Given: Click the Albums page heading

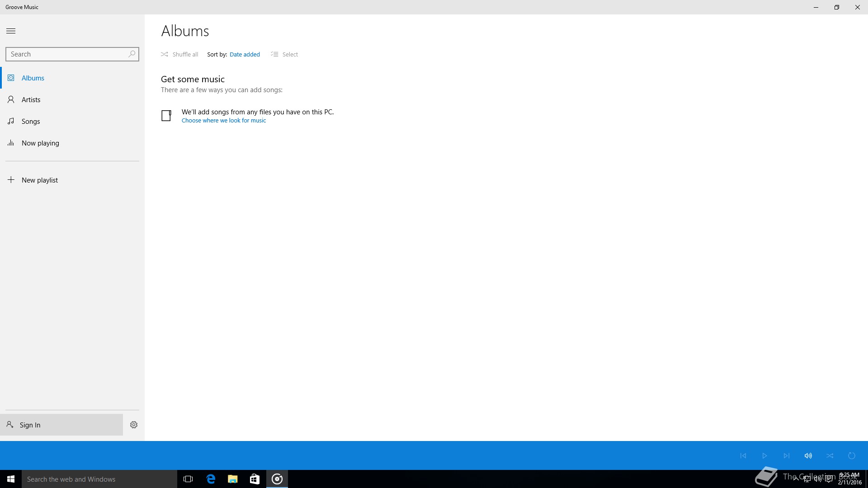Looking at the screenshot, I should pyautogui.click(x=185, y=31).
